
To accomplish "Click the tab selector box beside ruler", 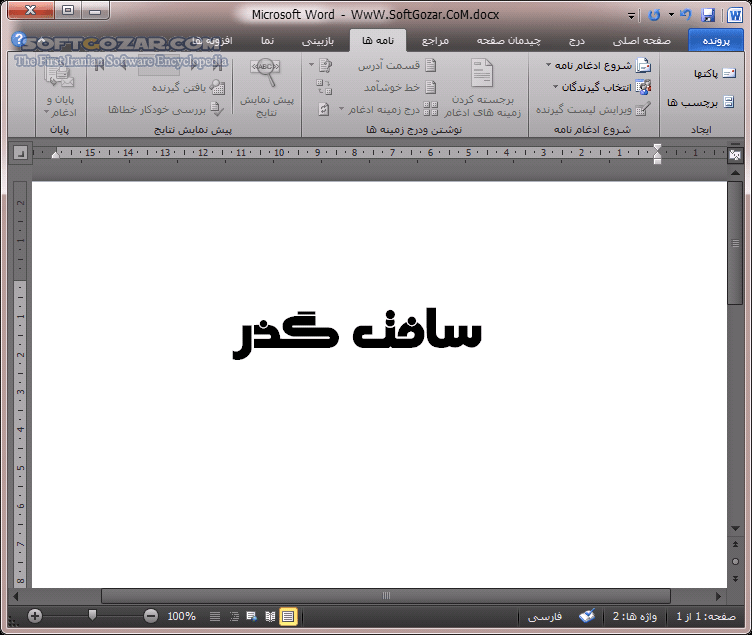I will tap(20, 153).
